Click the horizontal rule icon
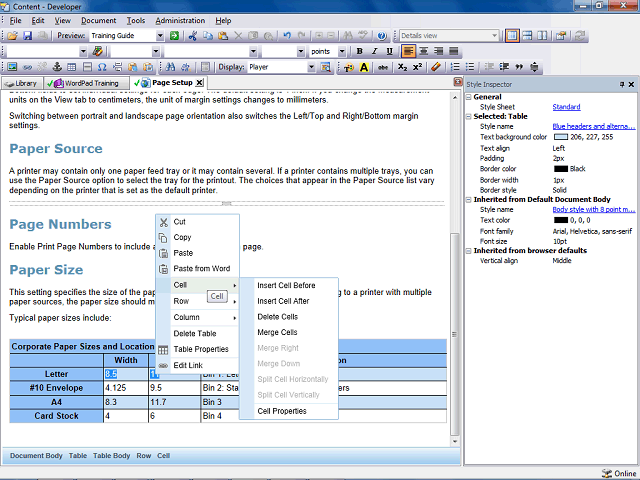The width and height of the screenshot is (640, 480). pyautogui.click(x=87, y=67)
